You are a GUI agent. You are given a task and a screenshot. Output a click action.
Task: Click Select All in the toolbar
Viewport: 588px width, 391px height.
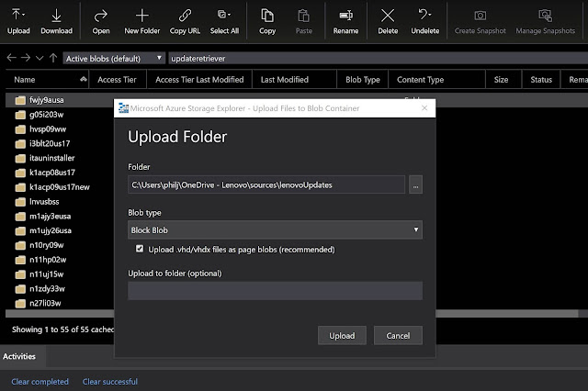224,21
